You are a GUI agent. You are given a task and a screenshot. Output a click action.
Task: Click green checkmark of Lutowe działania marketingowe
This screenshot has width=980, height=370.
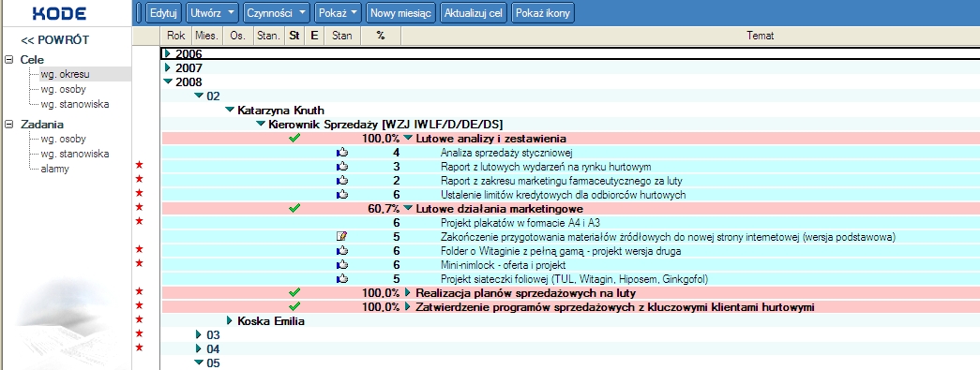[295, 208]
